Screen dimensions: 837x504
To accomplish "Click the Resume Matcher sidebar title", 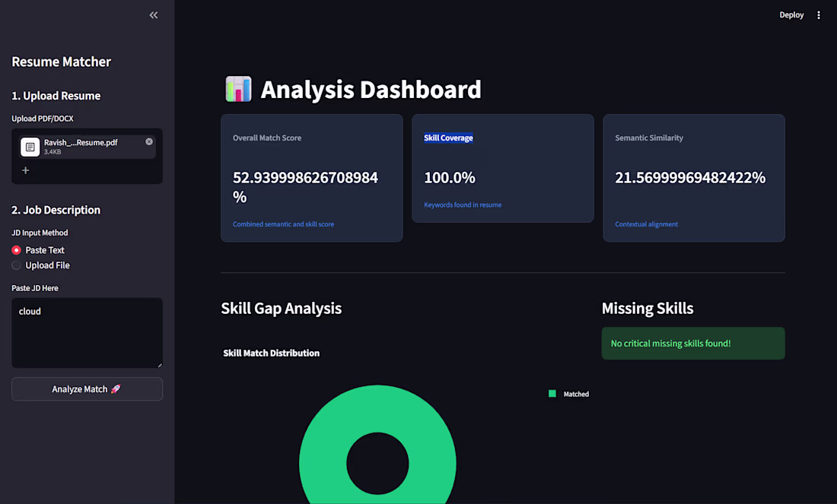I will 62,62.
